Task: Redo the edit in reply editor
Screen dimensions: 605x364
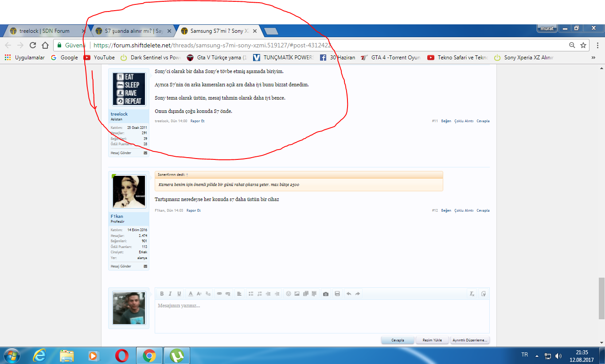Action: pos(358,294)
